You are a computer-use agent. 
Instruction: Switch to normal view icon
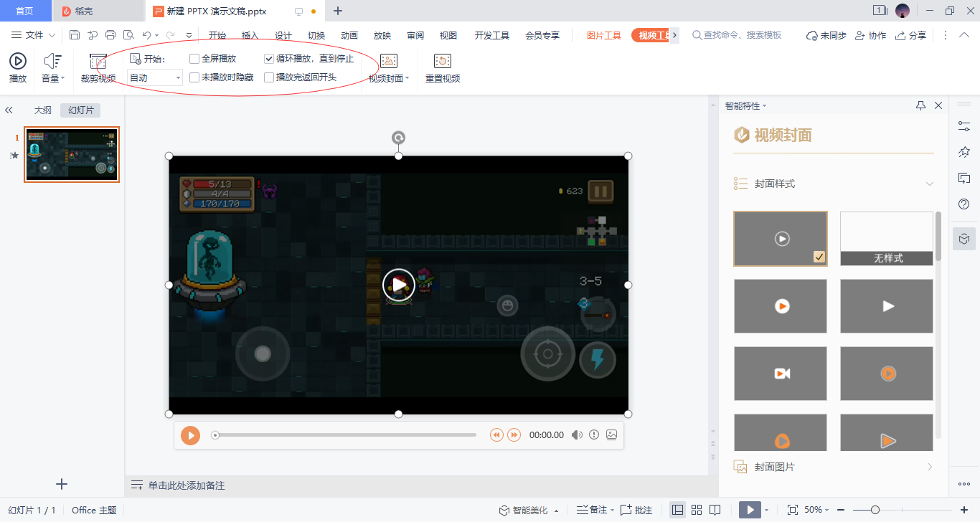[x=677, y=510]
